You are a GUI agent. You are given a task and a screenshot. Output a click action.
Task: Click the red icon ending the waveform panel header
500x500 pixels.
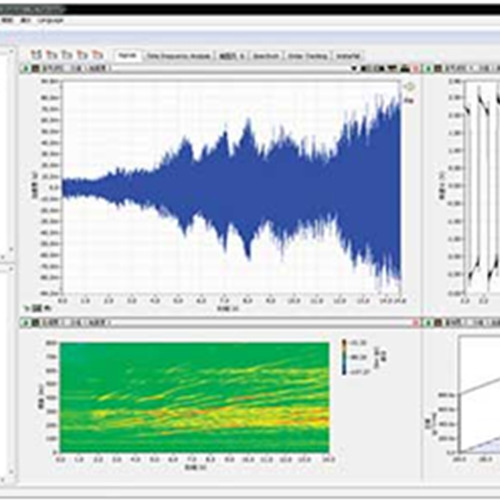pos(416,69)
